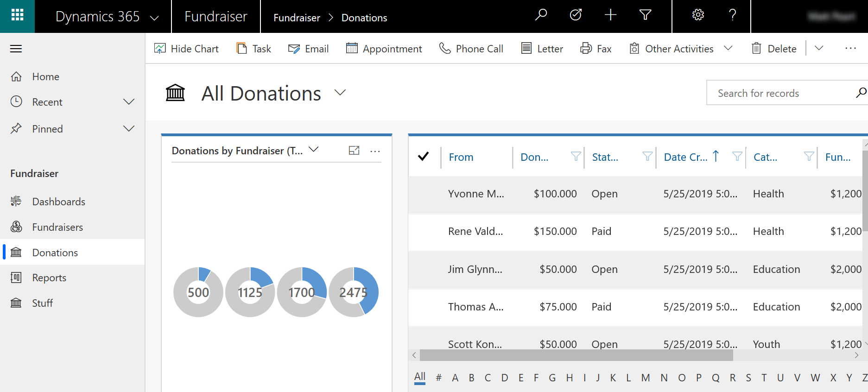This screenshot has height=392, width=868.
Task: Open Fundraisers in the left navigation
Action: [x=57, y=227]
